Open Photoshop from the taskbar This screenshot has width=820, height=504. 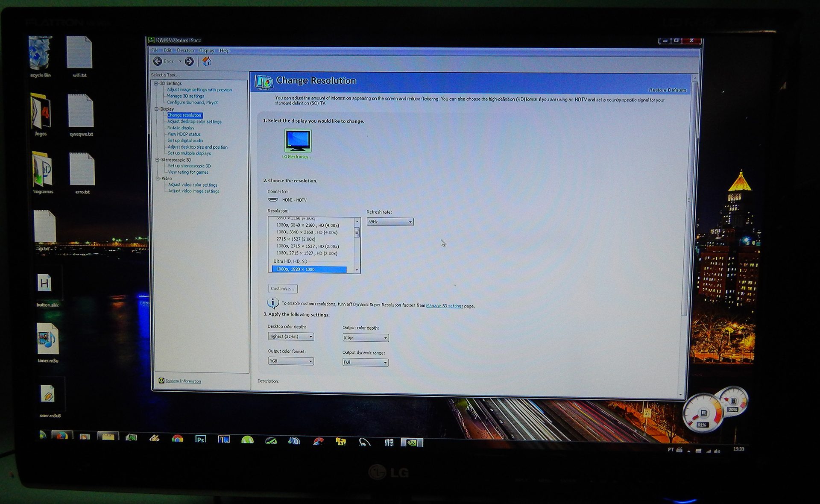pyautogui.click(x=200, y=440)
